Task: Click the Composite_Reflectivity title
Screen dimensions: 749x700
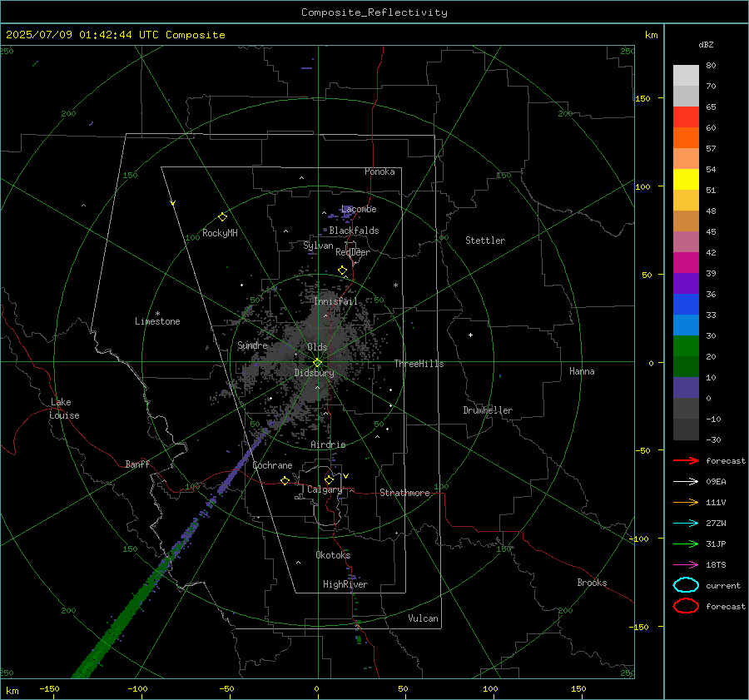Action: click(374, 12)
